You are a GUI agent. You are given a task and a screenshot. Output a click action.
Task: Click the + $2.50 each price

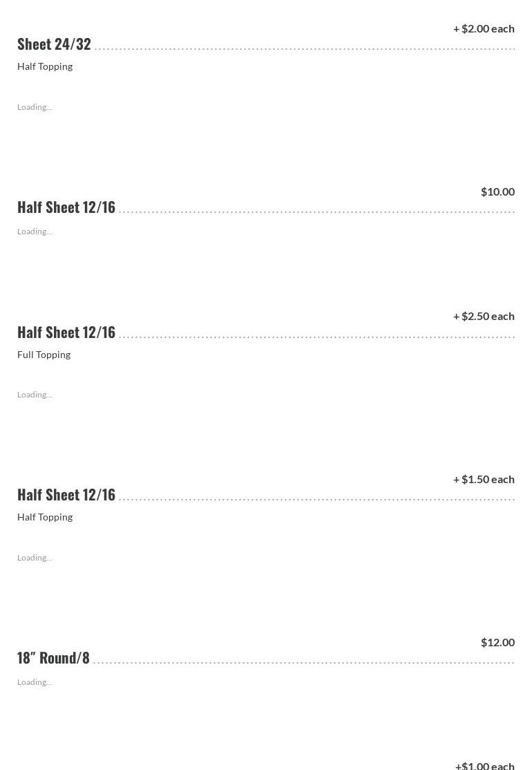click(x=484, y=316)
